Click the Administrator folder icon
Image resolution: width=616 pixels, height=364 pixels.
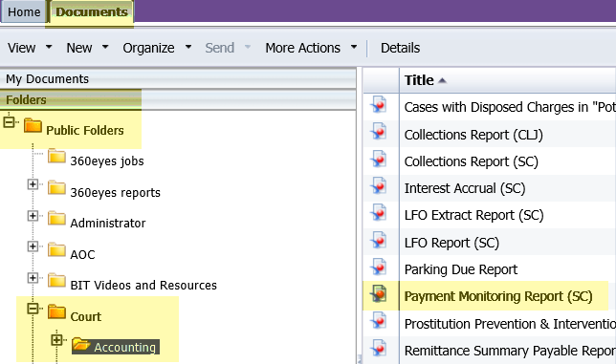point(56,219)
